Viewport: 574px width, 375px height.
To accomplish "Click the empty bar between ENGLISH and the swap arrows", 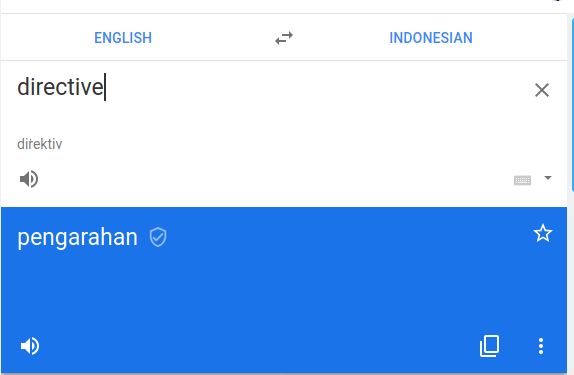I will point(213,38).
